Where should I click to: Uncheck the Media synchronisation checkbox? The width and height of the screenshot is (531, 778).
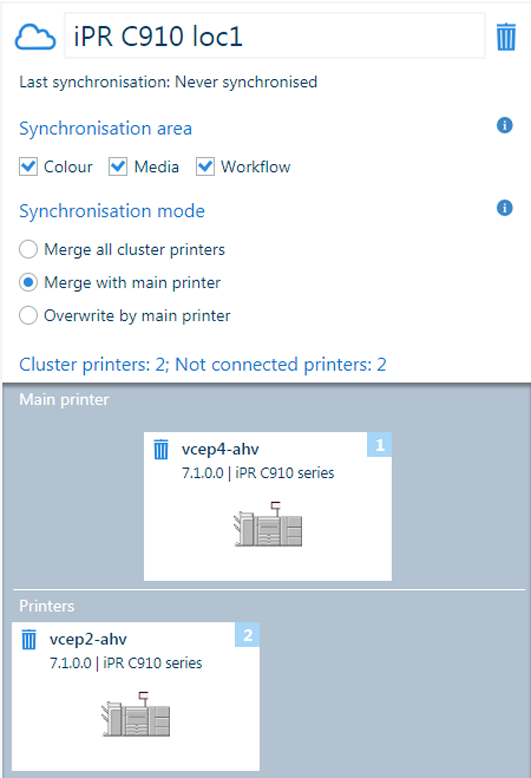pos(118,167)
